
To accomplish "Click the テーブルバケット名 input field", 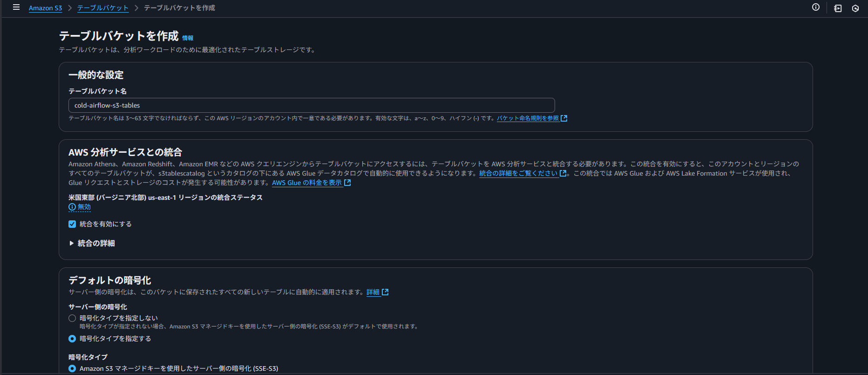I will tap(312, 105).
